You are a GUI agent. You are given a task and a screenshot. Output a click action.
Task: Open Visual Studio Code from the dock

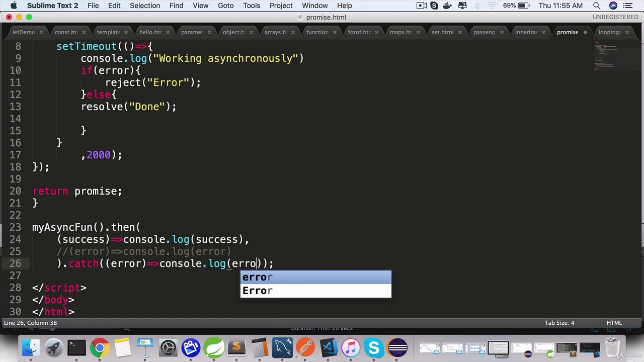pyautogui.click(x=328, y=347)
